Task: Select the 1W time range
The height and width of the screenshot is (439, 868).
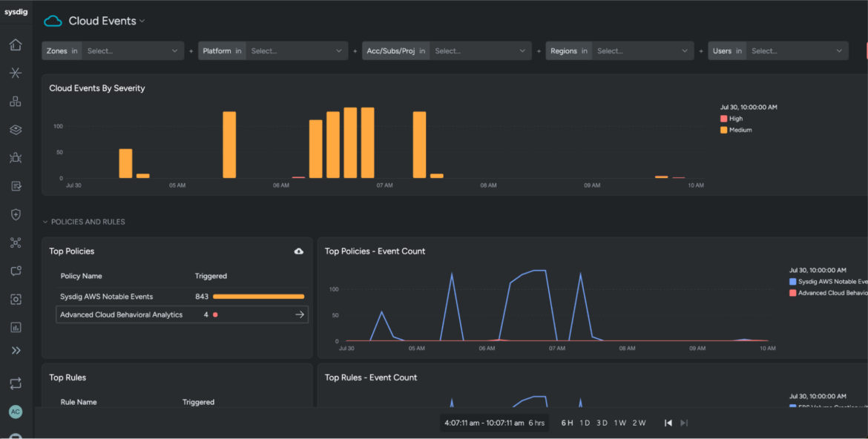Action: click(x=620, y=423)
